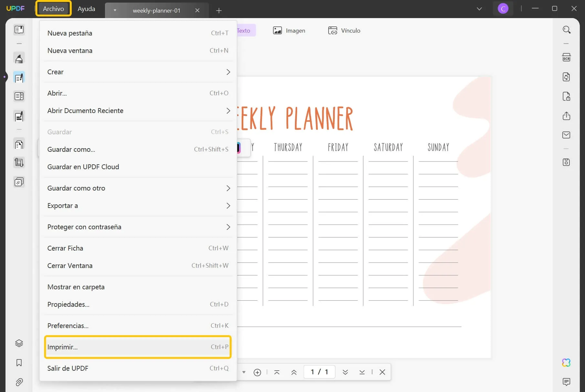Open the tab list dropdown arrow in title bar
Image resolution: width=585 pixels, height=392 pixels.
(x=479, y=9)
